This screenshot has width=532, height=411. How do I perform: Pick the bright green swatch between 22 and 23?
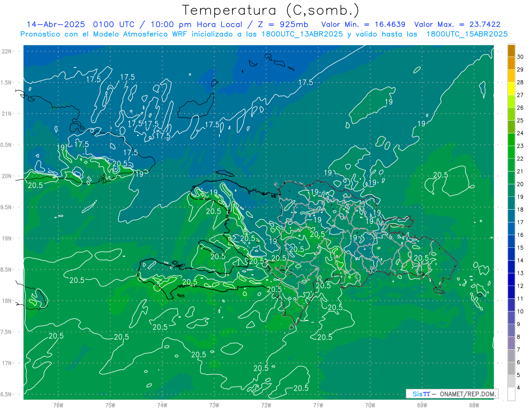tap(511, 152)
